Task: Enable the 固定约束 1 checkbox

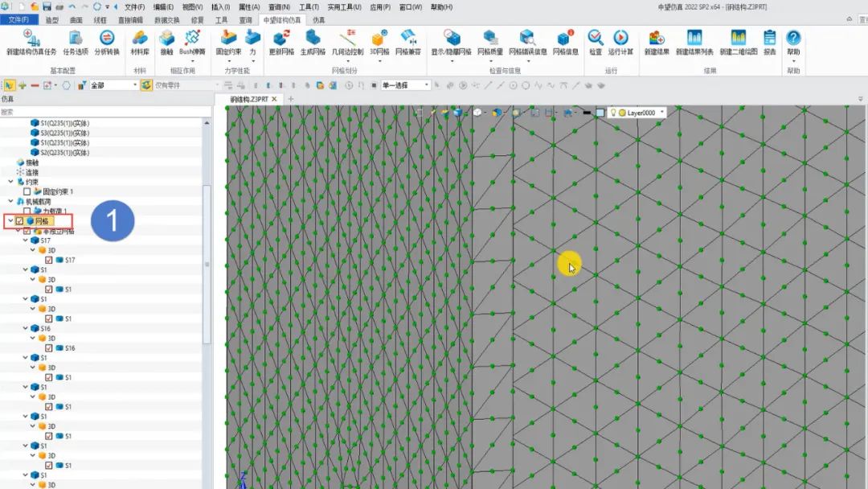Action: [27, 191]
